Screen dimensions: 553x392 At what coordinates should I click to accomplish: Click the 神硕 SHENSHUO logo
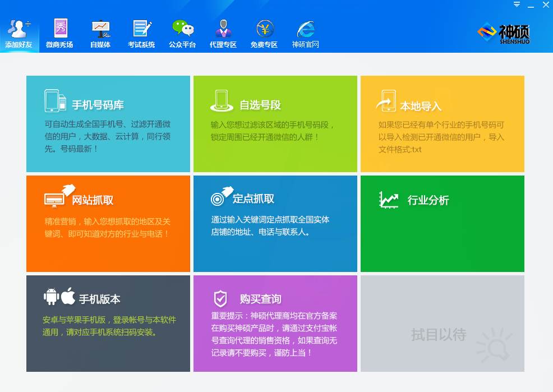coord(504,33)
